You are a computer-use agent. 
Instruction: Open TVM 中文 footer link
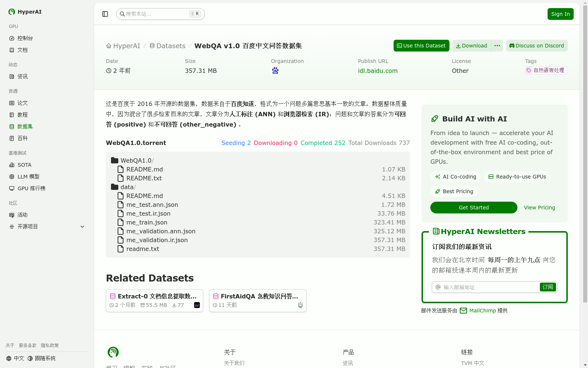point(473,363)
